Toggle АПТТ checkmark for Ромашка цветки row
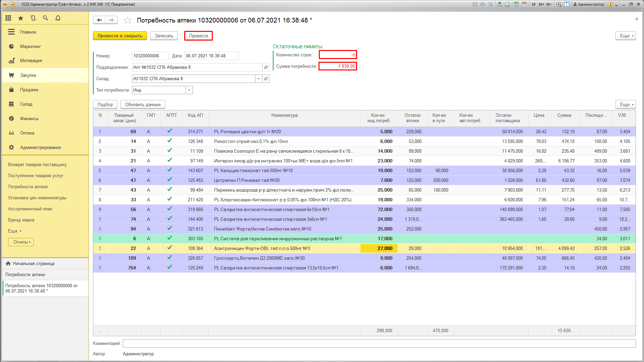Viewport: 644px width, 362px height. click(x=170, y=131)
